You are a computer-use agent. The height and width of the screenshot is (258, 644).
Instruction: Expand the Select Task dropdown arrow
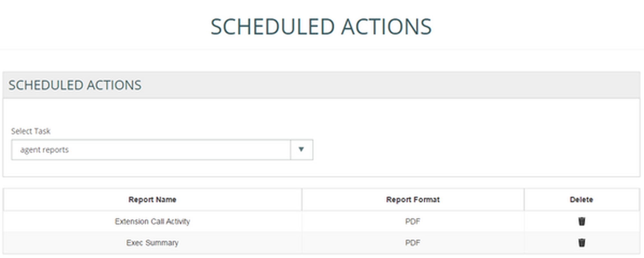point(301,150)
